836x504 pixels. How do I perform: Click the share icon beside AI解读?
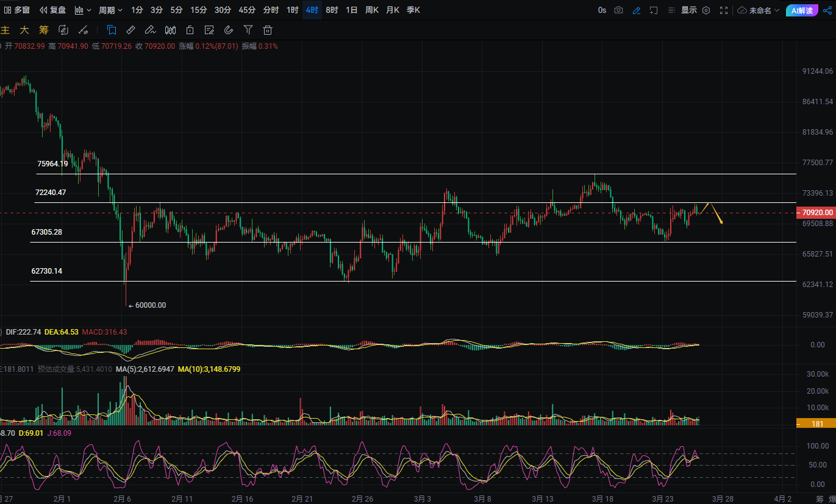point(827,10)
